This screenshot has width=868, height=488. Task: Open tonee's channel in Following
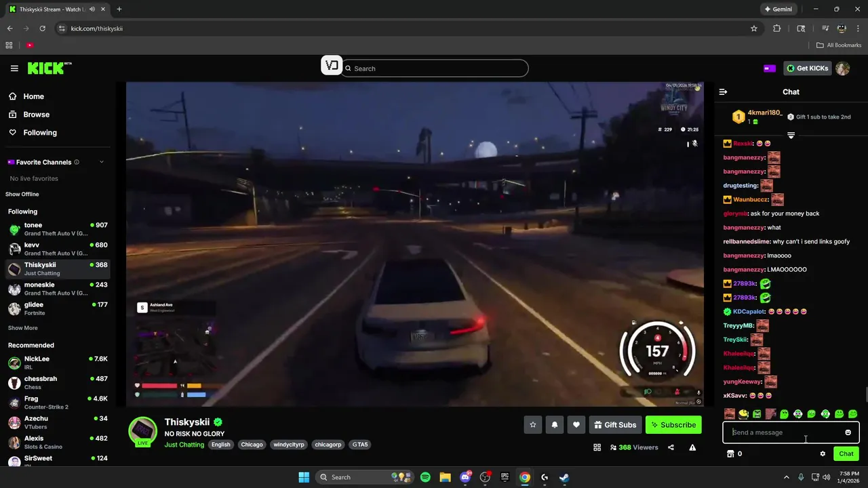pos(57,229)
